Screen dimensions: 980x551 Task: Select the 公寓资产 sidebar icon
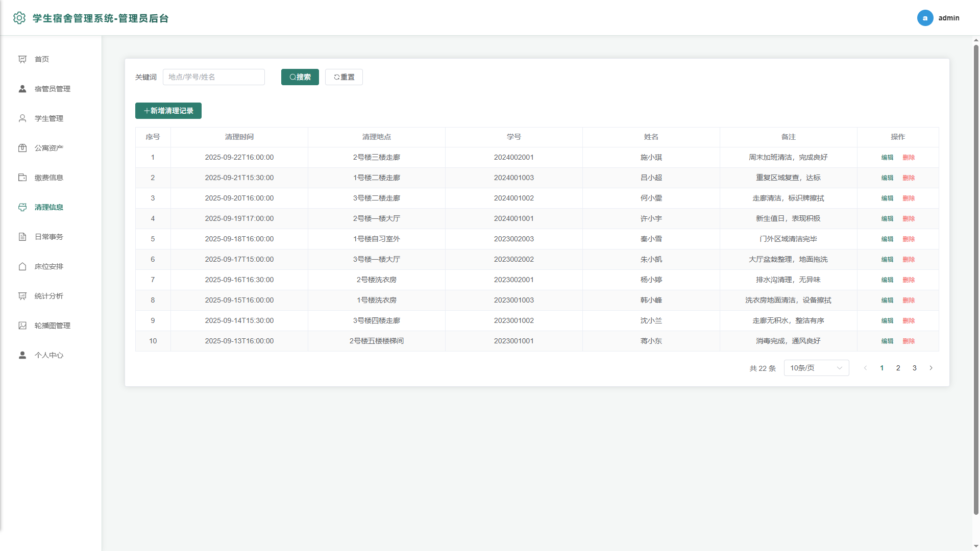22,148
